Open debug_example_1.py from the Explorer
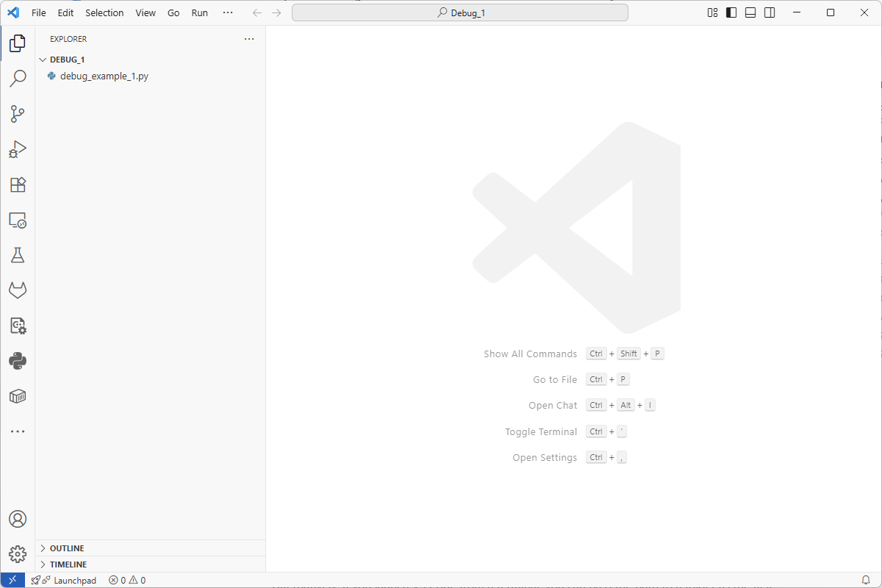Image resolution: width=882 pixels, height=588 pixels. click(104, 76)
